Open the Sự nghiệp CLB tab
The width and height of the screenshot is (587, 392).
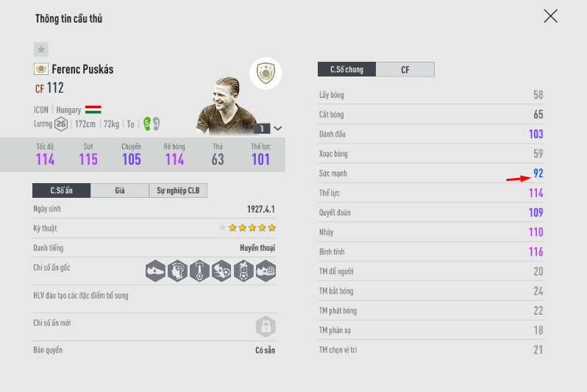[x=178, y=190]
